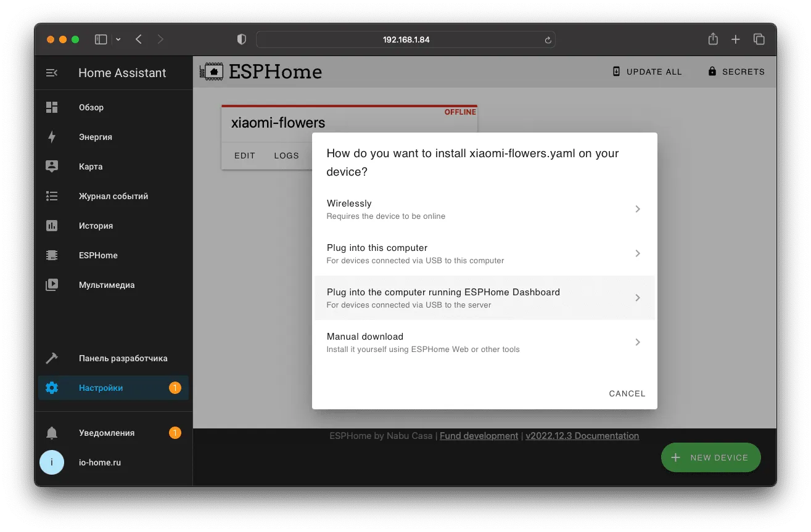Open Уведомления bell icon
The image size is (811, 532).
(52, 433)
